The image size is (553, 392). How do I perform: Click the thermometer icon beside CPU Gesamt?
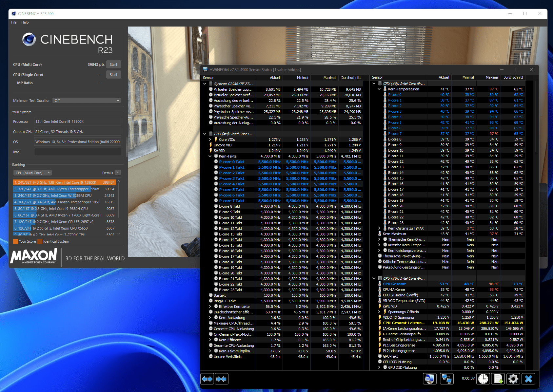point(380,284)
